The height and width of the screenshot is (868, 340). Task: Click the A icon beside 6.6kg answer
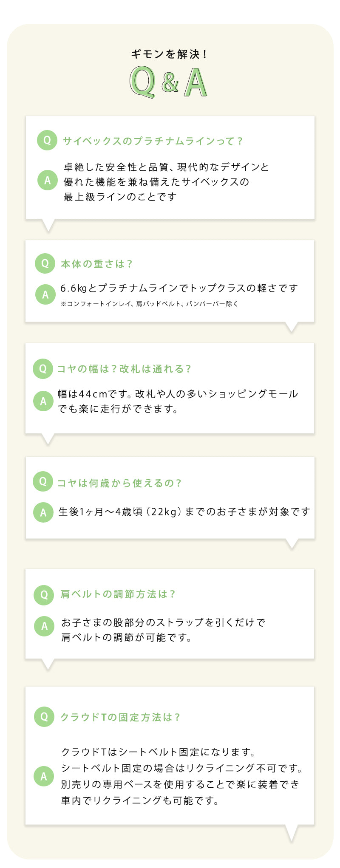pos(45,294)
